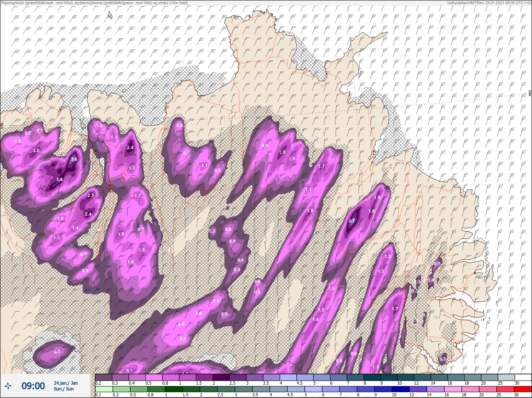Click the 0.9 precipitation value on the map
The width and height of the screenshot is (532, 398).
[17, 141]
